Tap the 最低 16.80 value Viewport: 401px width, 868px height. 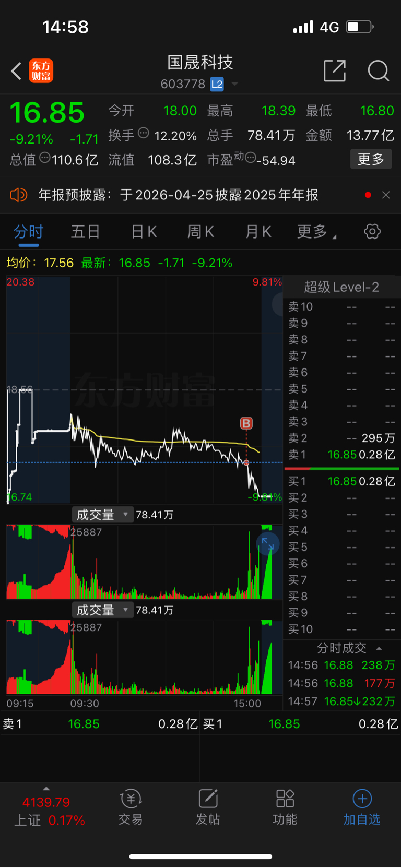[377, 111]
